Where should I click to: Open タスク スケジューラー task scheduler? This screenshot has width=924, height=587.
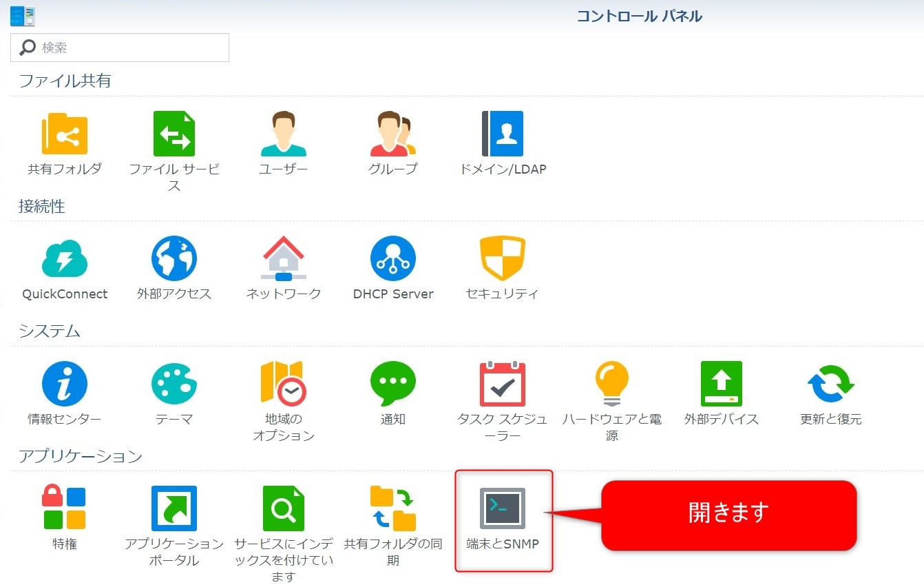pos(503,384)
